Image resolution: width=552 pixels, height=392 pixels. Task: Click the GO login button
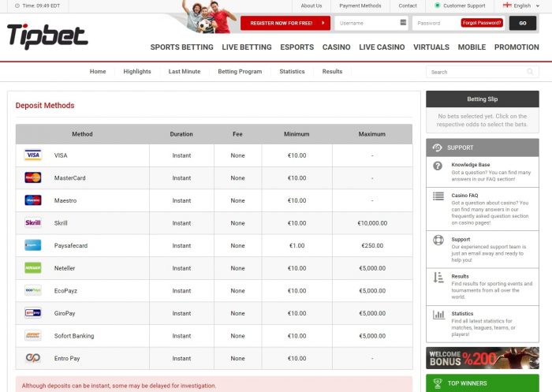click(x=522, y=23)
